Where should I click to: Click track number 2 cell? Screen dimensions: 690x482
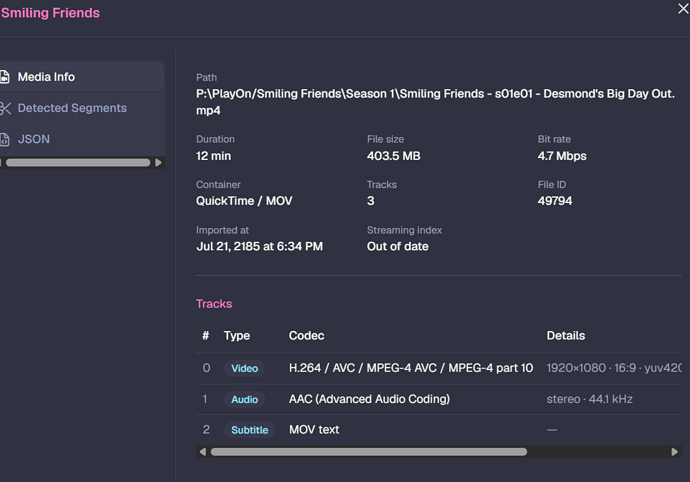(206, 430)
